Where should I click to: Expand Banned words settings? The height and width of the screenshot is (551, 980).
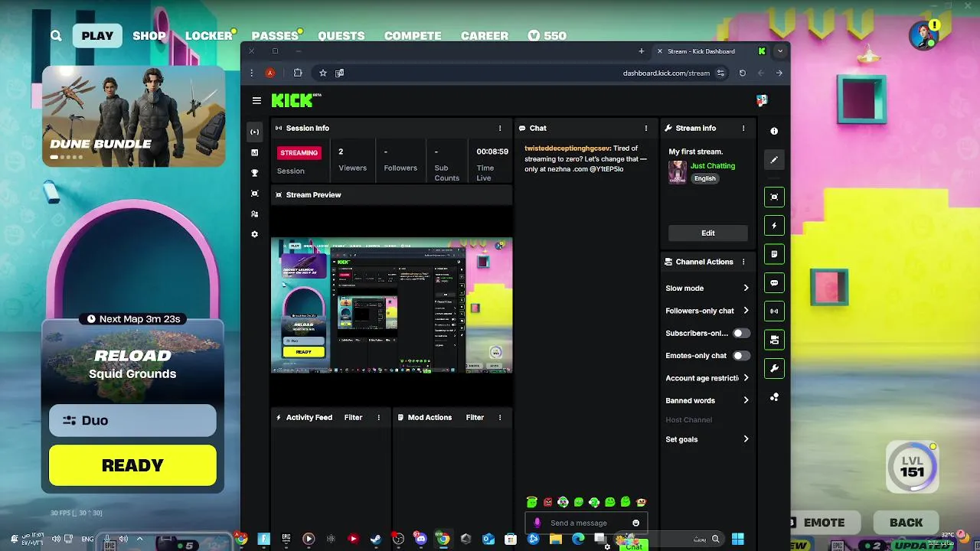[x=746, y=400]
